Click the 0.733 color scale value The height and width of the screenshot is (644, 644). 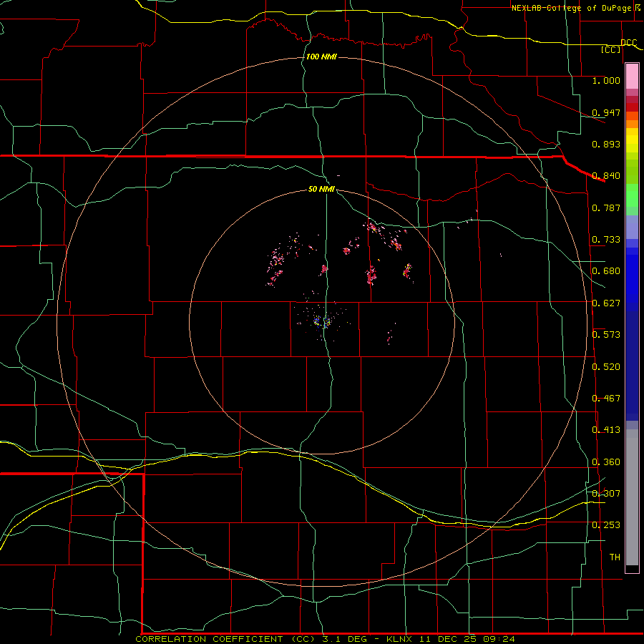click(x=606, y=240)
